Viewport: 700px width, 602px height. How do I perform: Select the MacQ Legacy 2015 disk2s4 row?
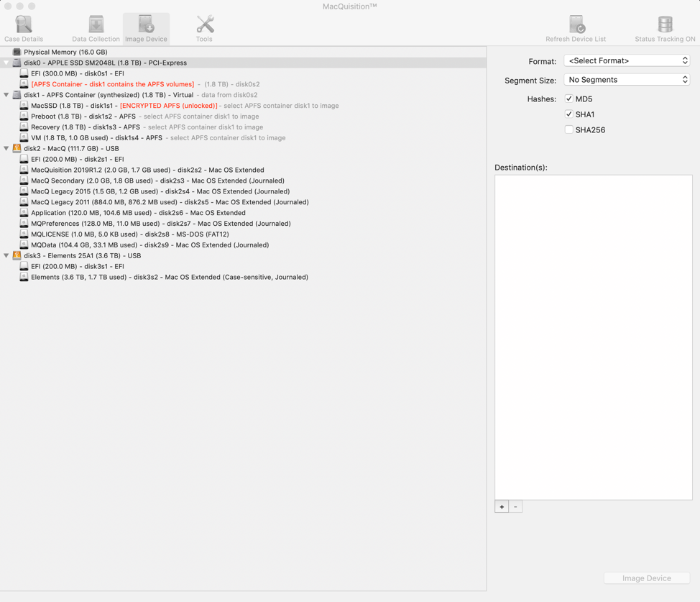[244, 191]
